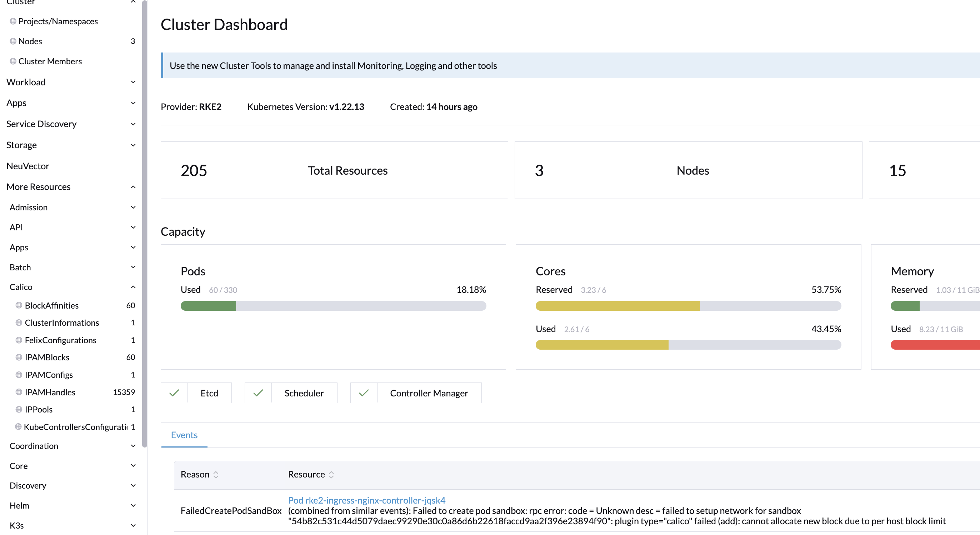Viewport: 980px width, 535px height.
Task: Click the globe icon beside Projects/Namespaces
Action: [x=13, y=21]
